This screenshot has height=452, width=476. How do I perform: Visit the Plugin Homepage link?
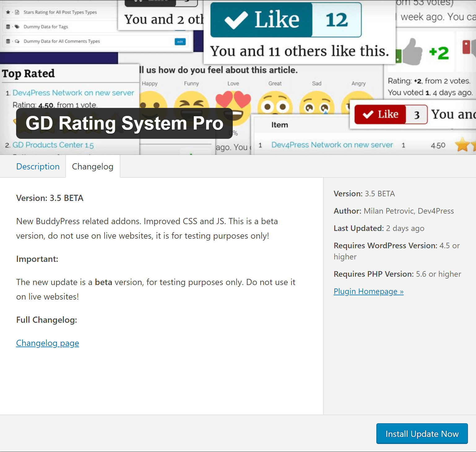tap(369, 291)
